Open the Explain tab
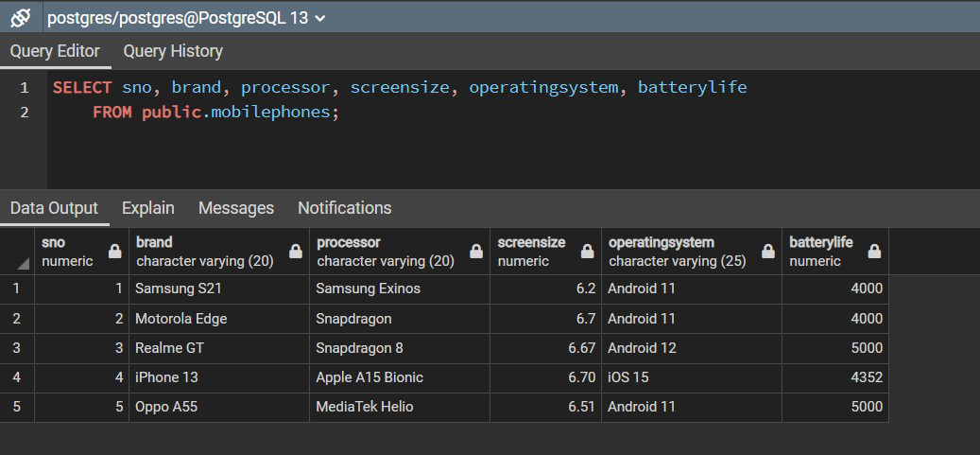The height and width of the screenshot is (455, 980). tap(148, 208)
